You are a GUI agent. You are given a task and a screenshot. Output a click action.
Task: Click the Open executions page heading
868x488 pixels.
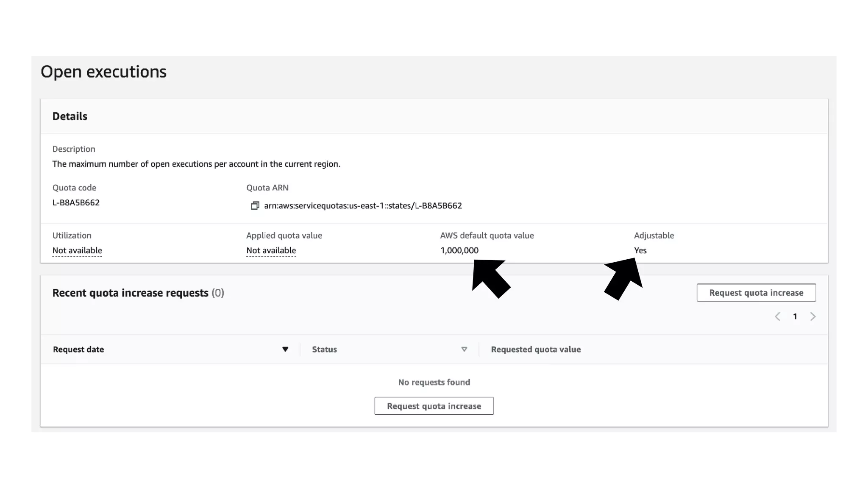(x=103, y=72)
